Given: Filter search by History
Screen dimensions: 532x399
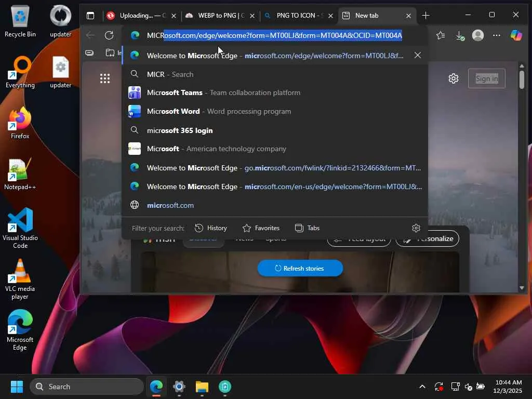Looking at the screenshot, I should 211,228.
